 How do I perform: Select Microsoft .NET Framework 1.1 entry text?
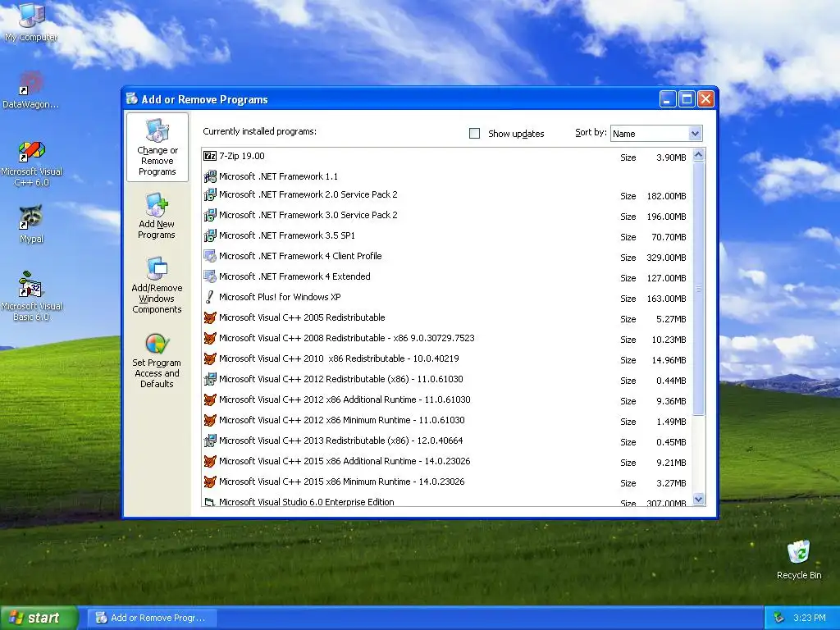tap(279, 176)
